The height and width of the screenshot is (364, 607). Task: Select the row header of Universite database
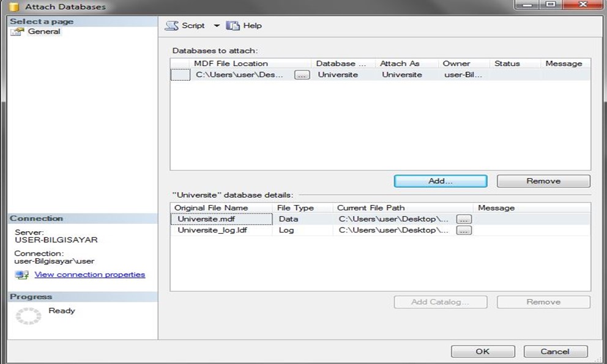click(x=180, y=75)
